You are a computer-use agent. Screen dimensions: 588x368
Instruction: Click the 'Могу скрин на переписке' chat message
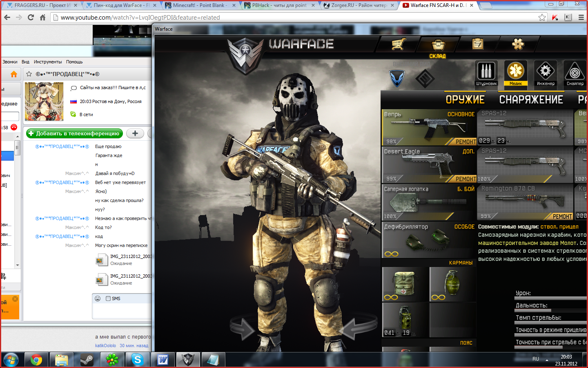pyautogui.click(x=121, y=245)
